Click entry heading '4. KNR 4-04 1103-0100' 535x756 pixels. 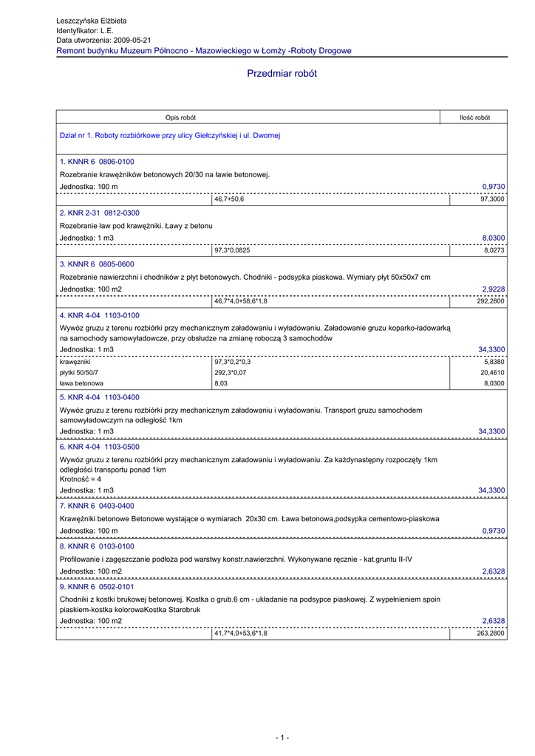99,315
